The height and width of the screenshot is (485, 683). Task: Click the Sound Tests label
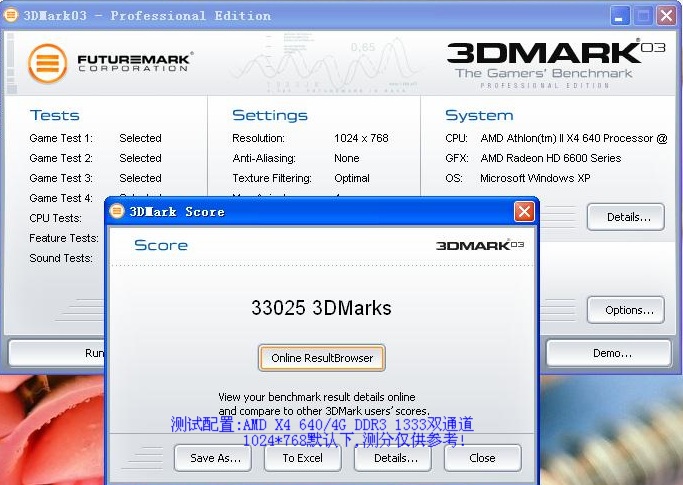coord(61,258)
